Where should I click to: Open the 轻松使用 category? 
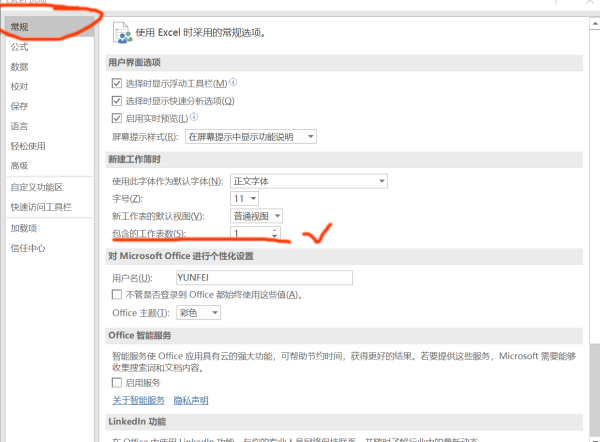tap(28, 146)
